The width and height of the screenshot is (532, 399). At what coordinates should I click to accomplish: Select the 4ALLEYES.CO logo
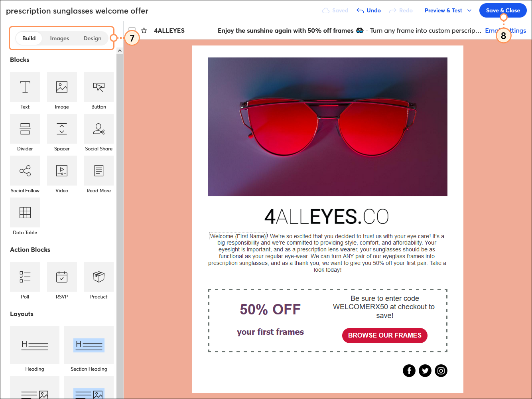(x=327, y=217)
